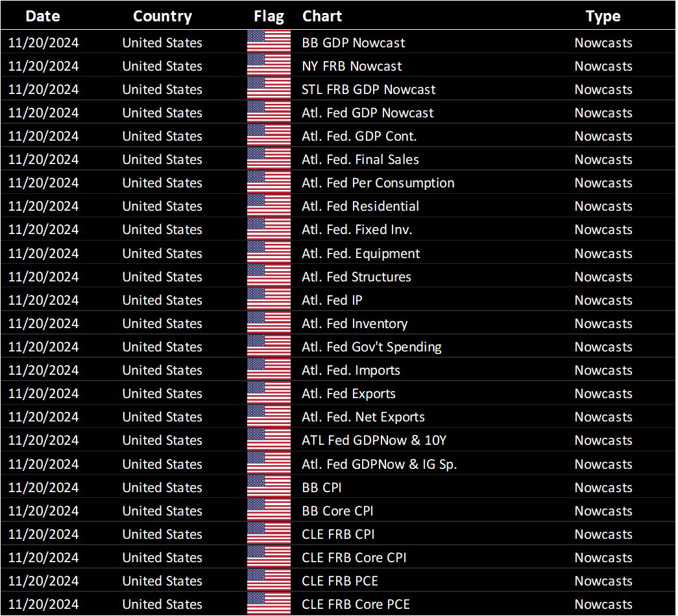Select the CLE FRB Core CPI cell

point(354,557)
